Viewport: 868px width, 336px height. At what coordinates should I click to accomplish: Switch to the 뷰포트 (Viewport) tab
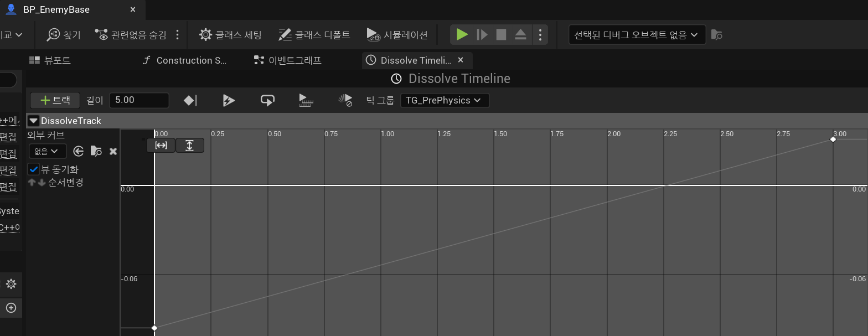50,60
